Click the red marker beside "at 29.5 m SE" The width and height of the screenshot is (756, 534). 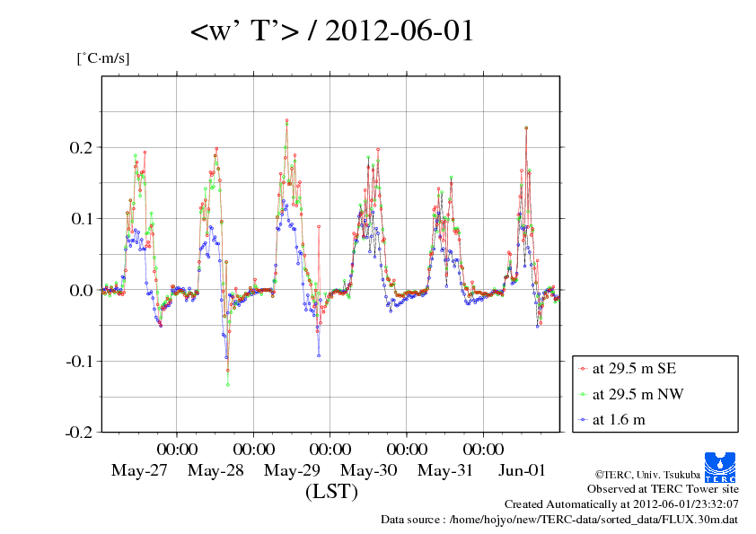pos(583,369)
